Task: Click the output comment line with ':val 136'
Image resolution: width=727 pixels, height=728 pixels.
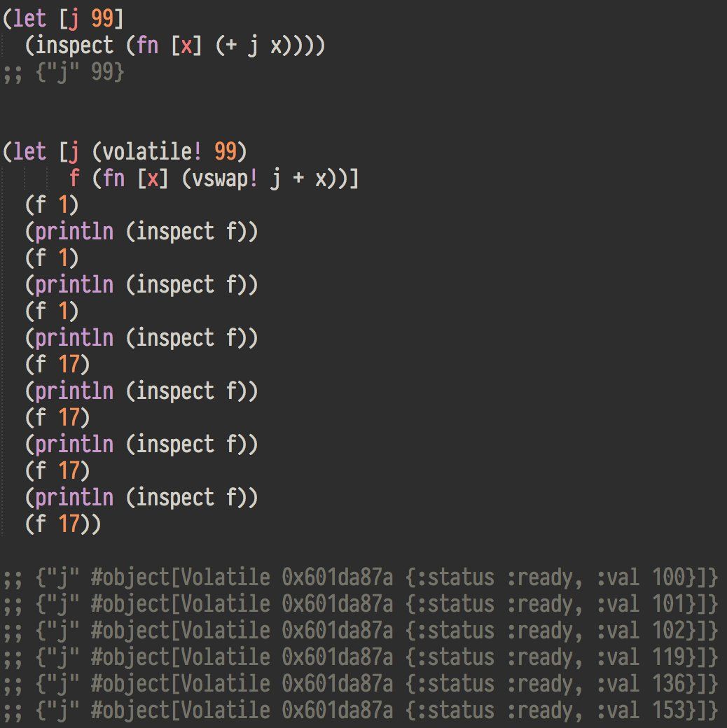Action: pyautogui.click(x=360, y=684)
